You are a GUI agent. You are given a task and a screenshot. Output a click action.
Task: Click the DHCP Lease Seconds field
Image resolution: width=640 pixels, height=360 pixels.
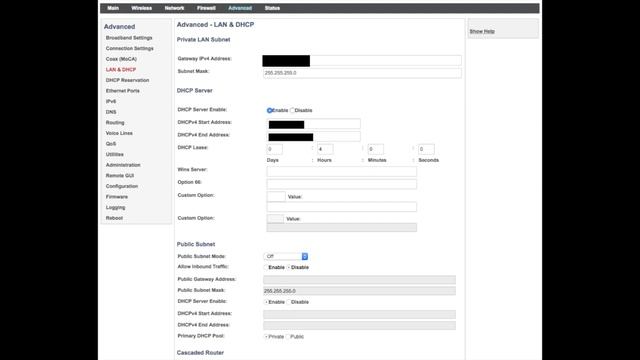426,149
